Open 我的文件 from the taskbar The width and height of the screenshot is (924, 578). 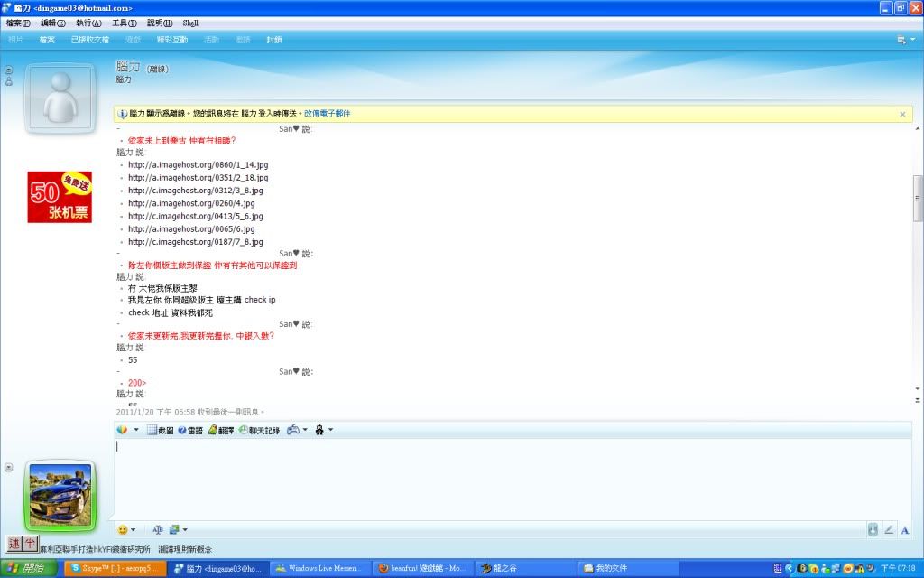628,569
